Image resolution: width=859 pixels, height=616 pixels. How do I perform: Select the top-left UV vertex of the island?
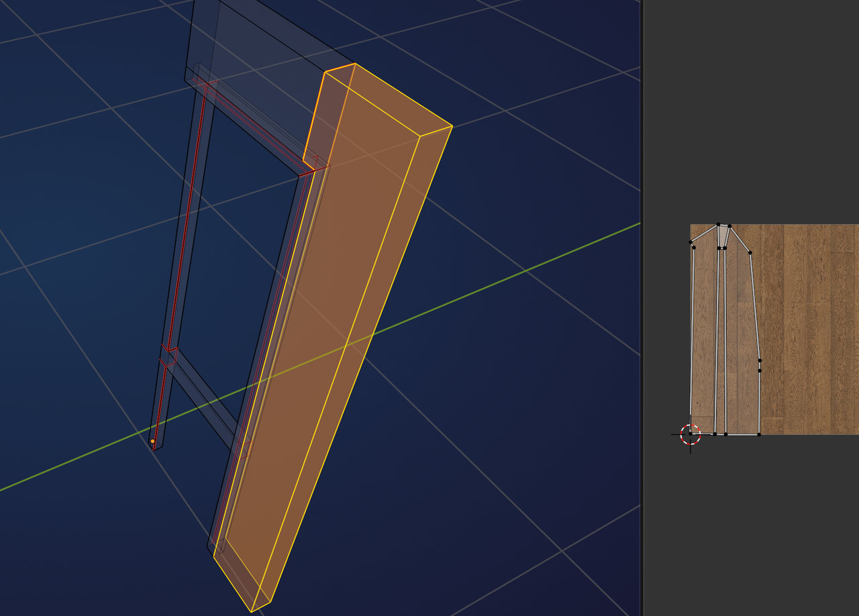click(689, 242)
